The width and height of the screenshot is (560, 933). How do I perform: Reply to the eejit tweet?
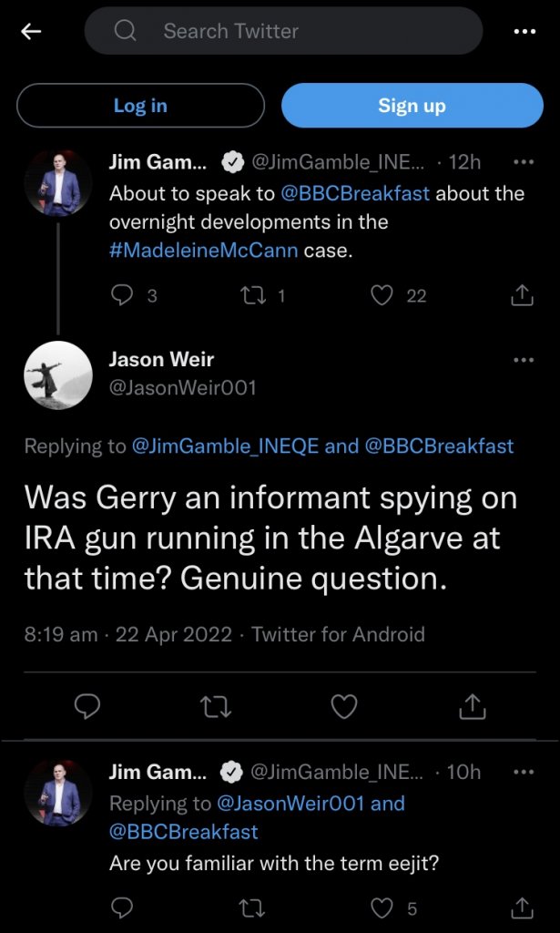(121, 907)
